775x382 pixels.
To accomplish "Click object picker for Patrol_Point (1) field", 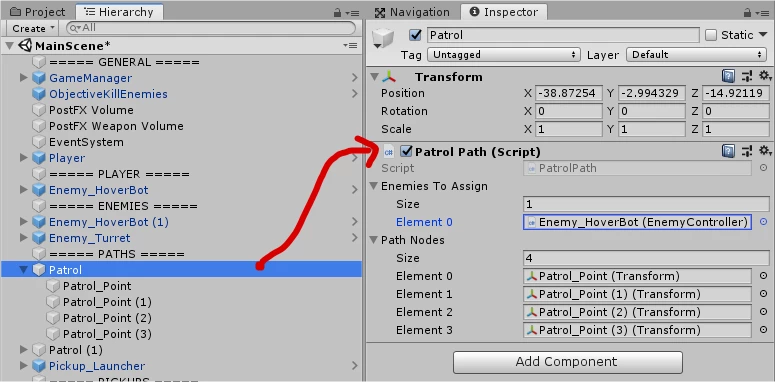I will tap(764, 294).
